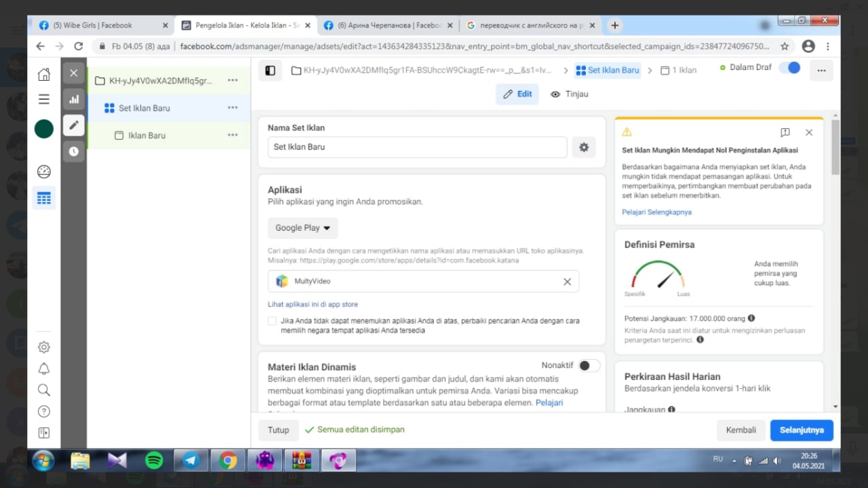The height and width of the screenshot is (488, 868).
Task: Tick the 'Jika Anda tidak dapat menemukan aplikasi' checkbox
Action: 272,320
